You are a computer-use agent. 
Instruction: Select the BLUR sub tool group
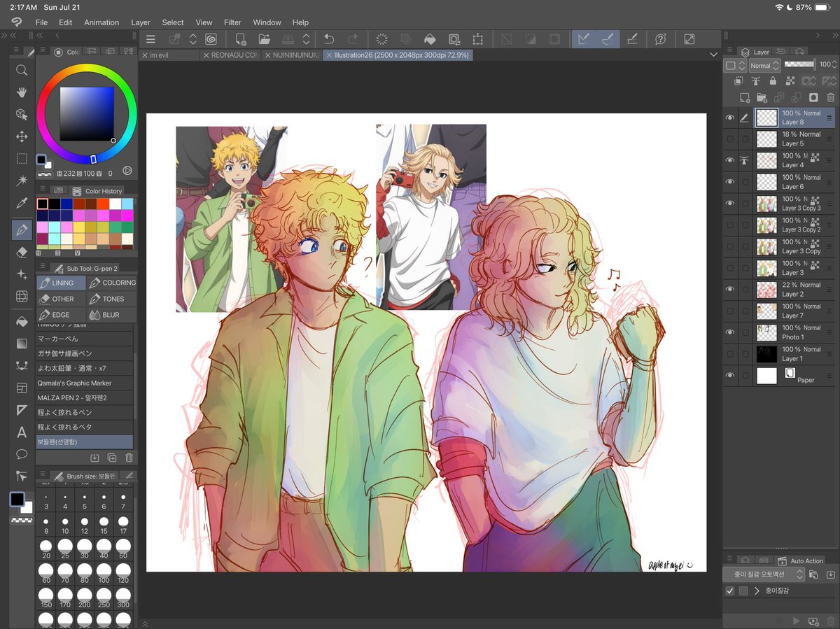[x=111, y=315]
